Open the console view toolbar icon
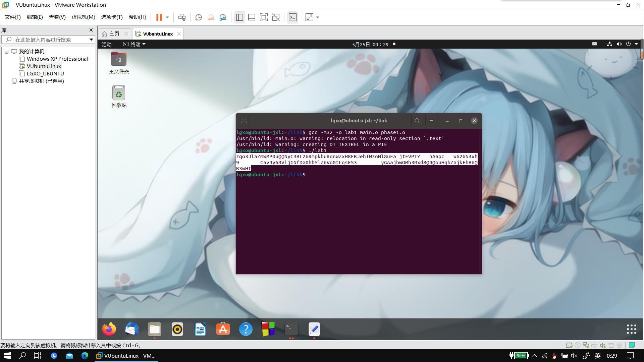Screen dimensions: 644x362 (x=292, y=17)
